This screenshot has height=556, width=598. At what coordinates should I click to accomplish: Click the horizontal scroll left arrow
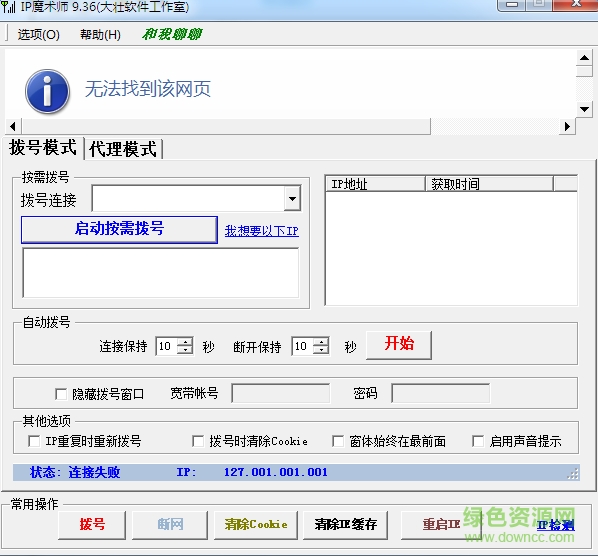point(13,126)
